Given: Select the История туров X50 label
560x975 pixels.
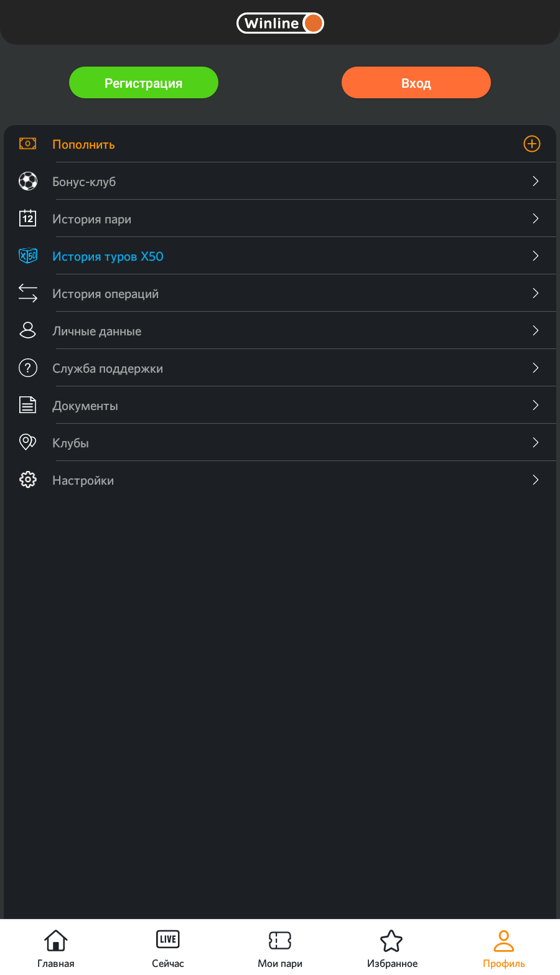Looking at the screenshot, I should [108, 256].
